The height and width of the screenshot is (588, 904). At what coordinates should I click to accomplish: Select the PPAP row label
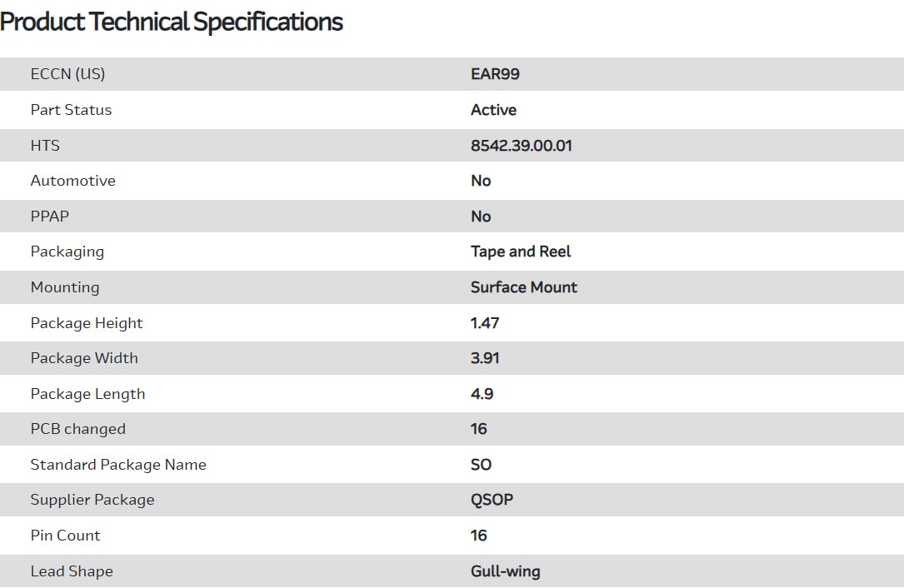tap(50, 217)
